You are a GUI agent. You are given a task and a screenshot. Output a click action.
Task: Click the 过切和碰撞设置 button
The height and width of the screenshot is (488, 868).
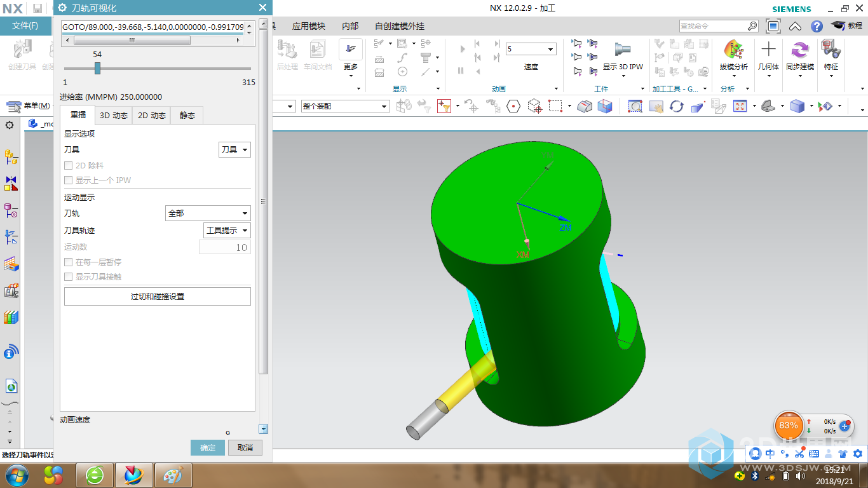click(x=158, y=296)
